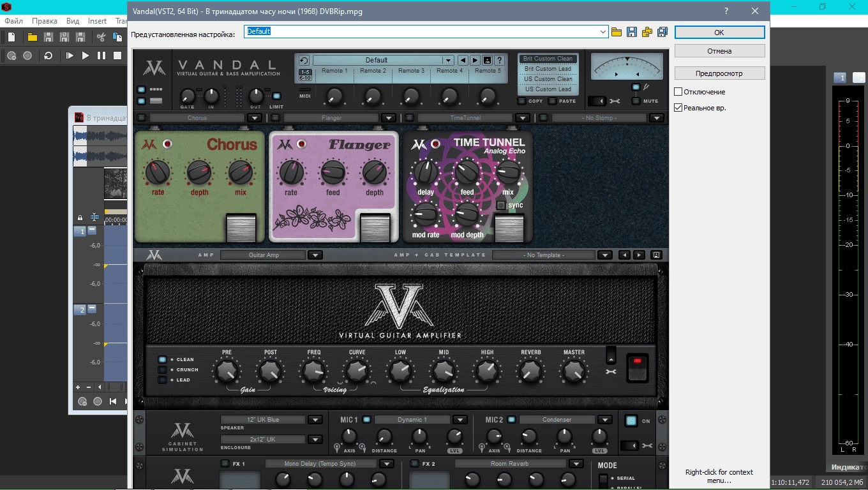Screen dimensions: 868x490
Task: Click wrench settings icon near tuner
Action: click(x=614, y=101)
